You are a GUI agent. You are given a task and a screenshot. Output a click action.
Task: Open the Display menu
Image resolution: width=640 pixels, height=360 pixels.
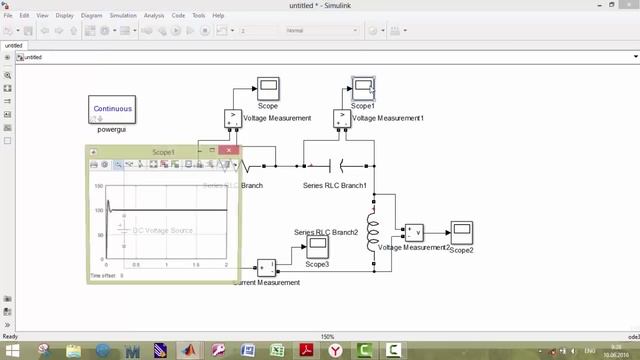[x=64, y=16]
